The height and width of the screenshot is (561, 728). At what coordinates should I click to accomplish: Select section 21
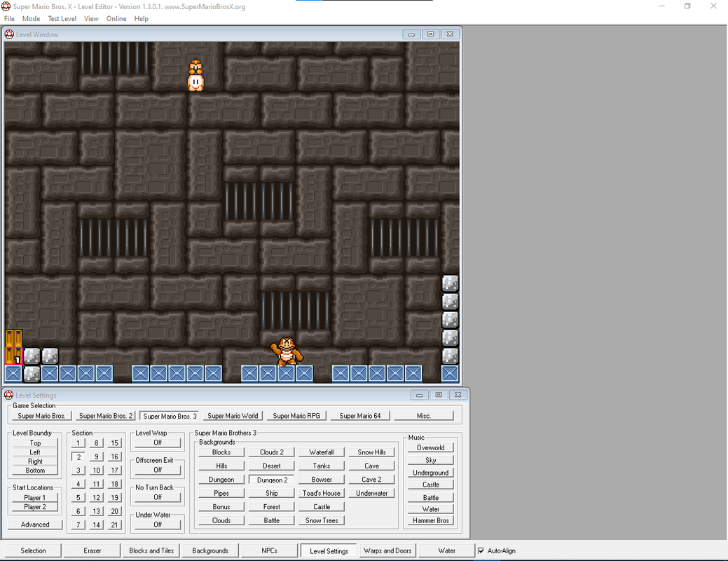[x=115, y=525]
